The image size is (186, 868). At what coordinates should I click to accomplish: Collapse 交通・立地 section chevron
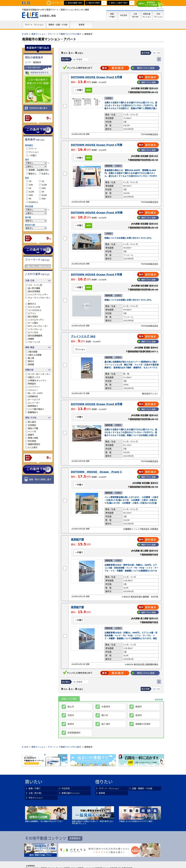click(49, 280)
